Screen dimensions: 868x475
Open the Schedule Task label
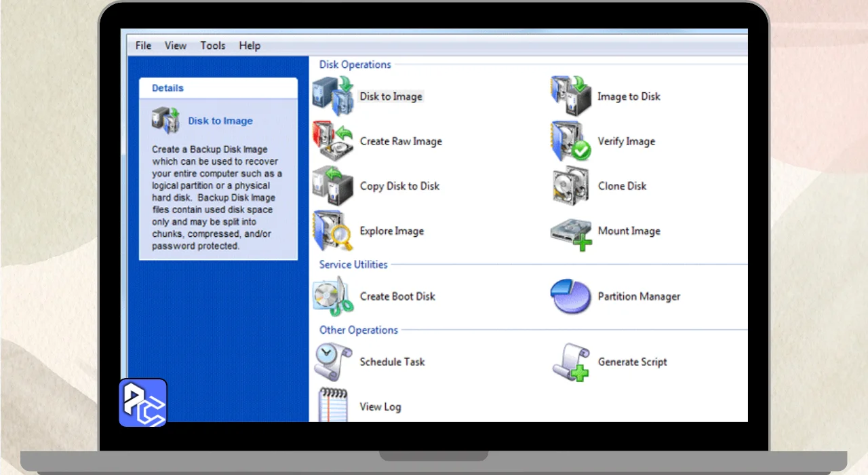[392, 362]
